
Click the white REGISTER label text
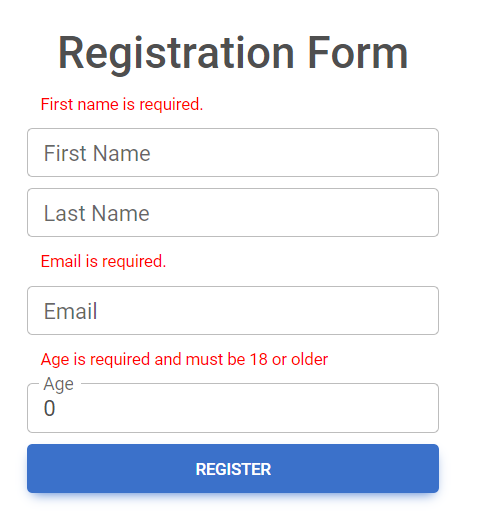[233, 469]
